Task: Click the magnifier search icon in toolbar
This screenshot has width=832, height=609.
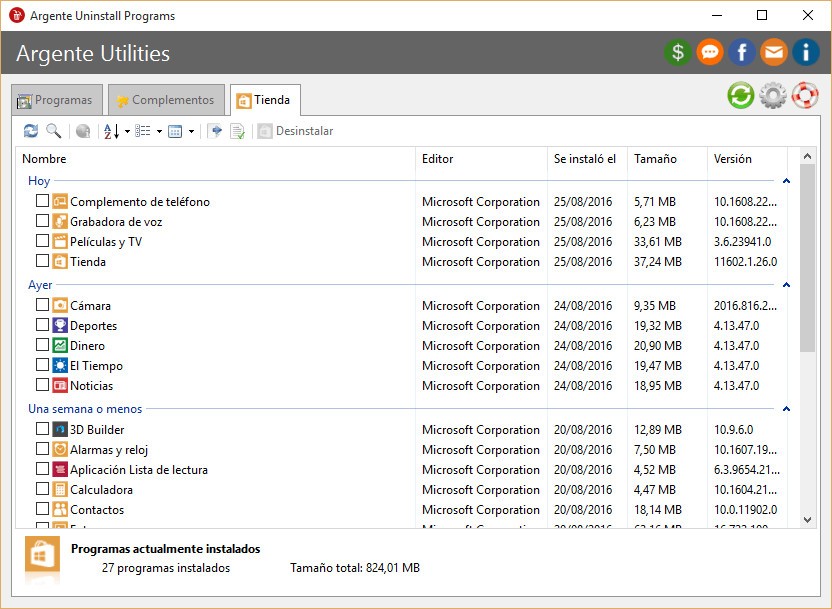Action: 53,131
